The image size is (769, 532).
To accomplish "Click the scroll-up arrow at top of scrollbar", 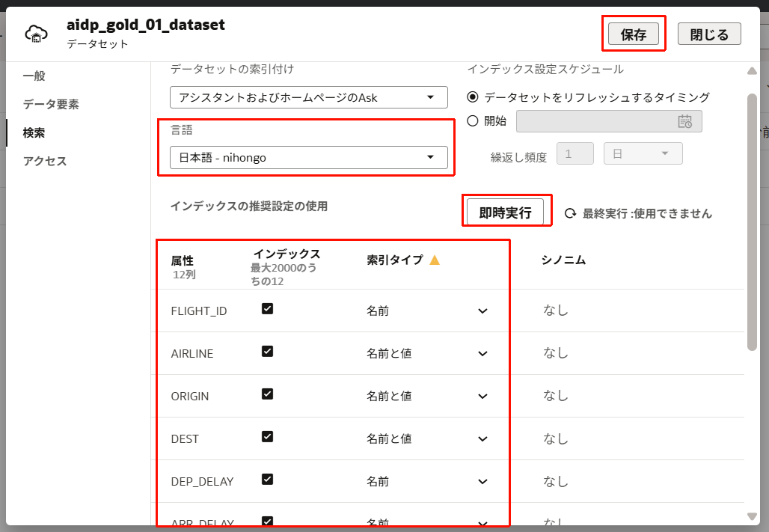I will (x=752, y=71).
